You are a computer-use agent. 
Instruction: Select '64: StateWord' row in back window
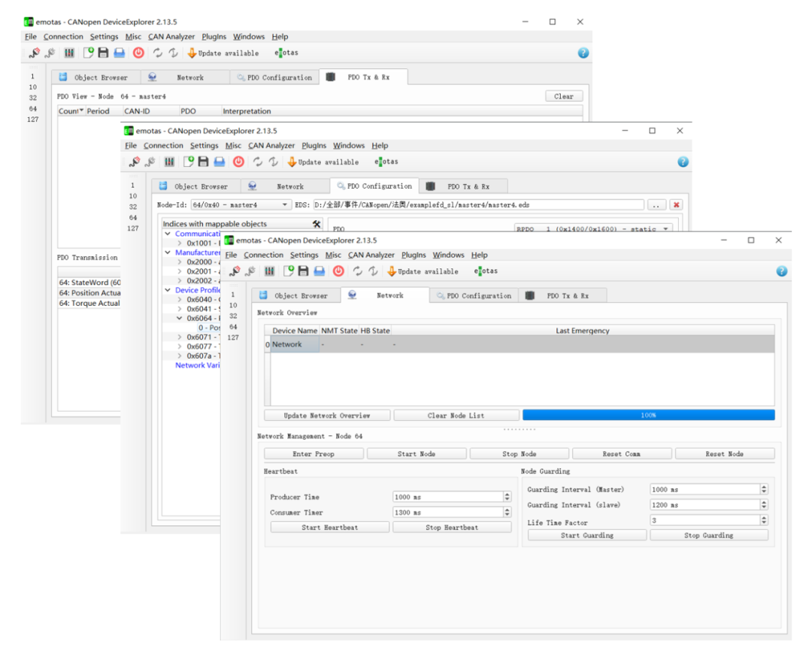[x=89, y=283]
